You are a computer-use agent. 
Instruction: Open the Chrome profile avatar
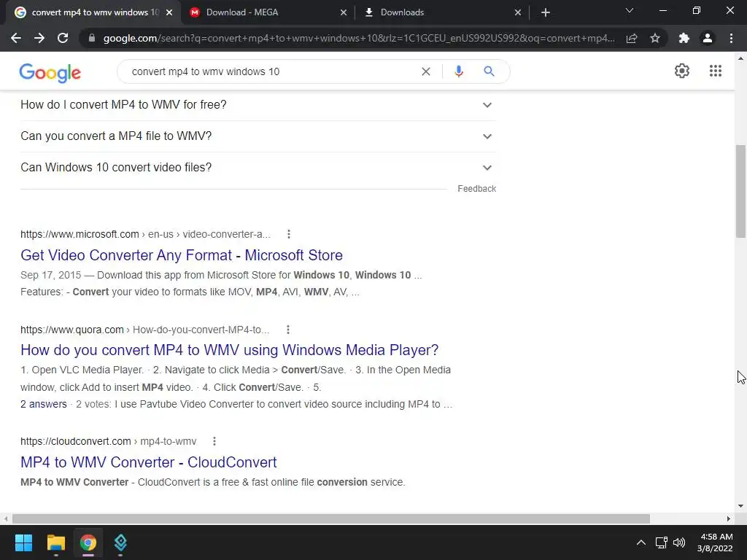click(x=708, y=38)
